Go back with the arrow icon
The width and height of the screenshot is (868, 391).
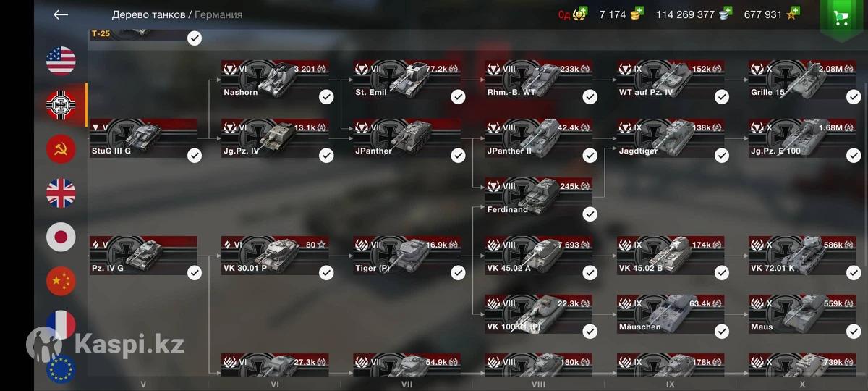pos(61,14)
